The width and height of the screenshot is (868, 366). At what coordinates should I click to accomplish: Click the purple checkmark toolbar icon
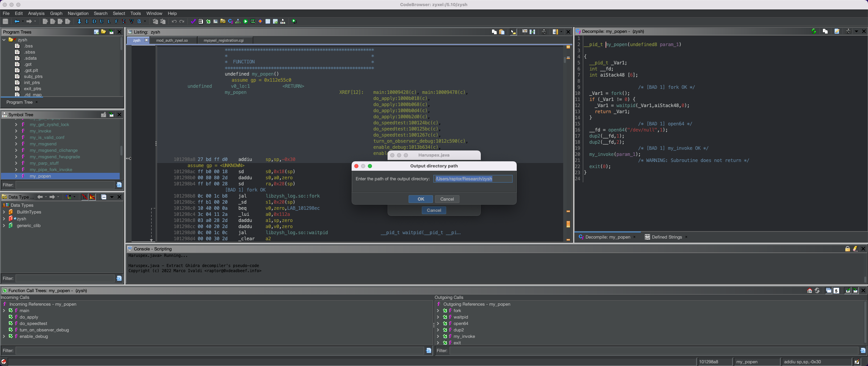click(193, 21)
